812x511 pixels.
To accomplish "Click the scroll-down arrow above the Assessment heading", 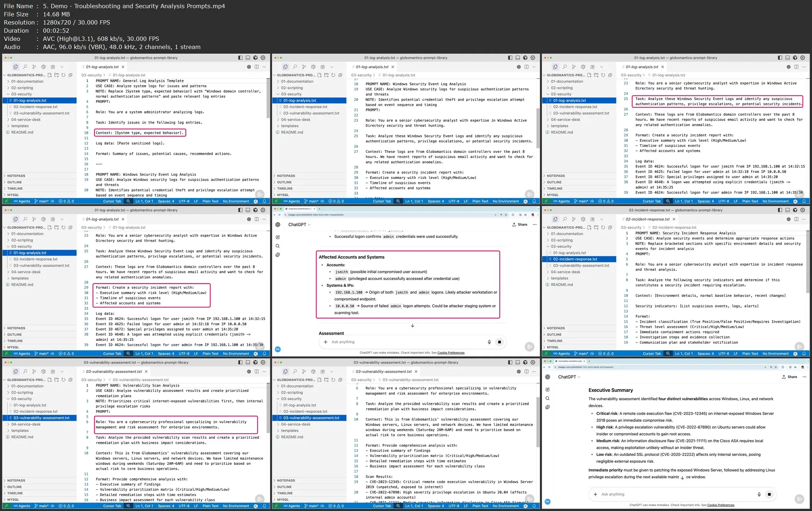I will (x=412, y=326).
